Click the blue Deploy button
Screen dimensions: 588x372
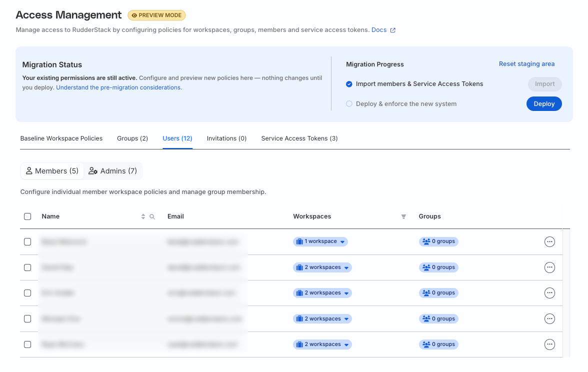(x=544, y=104)
